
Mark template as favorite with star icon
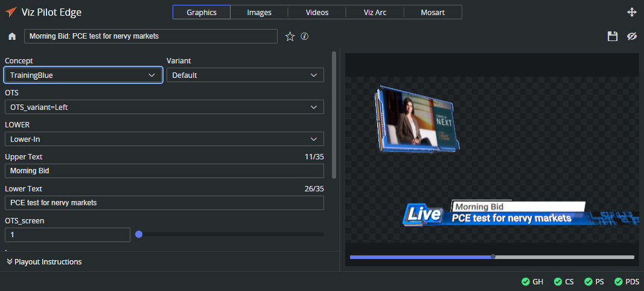(290, 37)
